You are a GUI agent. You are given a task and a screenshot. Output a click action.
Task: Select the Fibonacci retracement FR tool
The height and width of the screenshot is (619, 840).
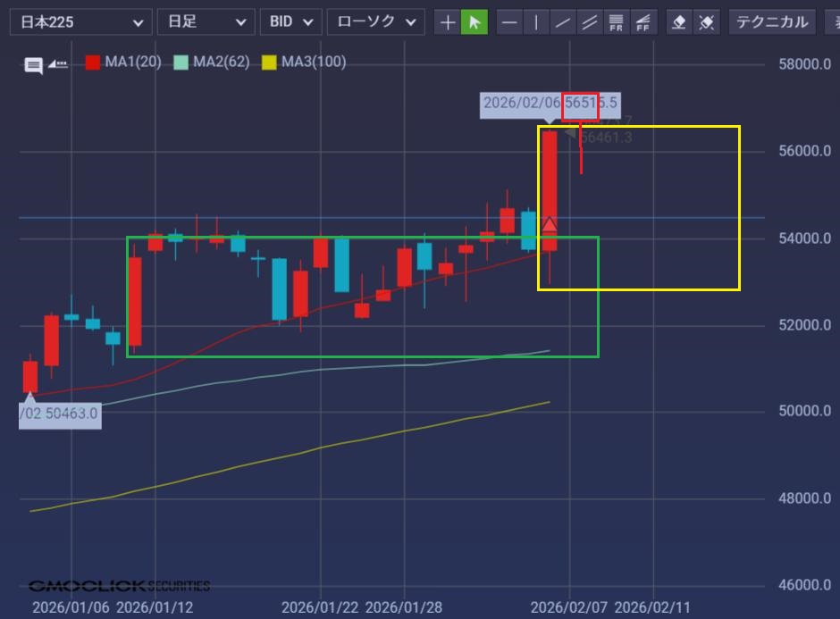[x=616, y=21]
